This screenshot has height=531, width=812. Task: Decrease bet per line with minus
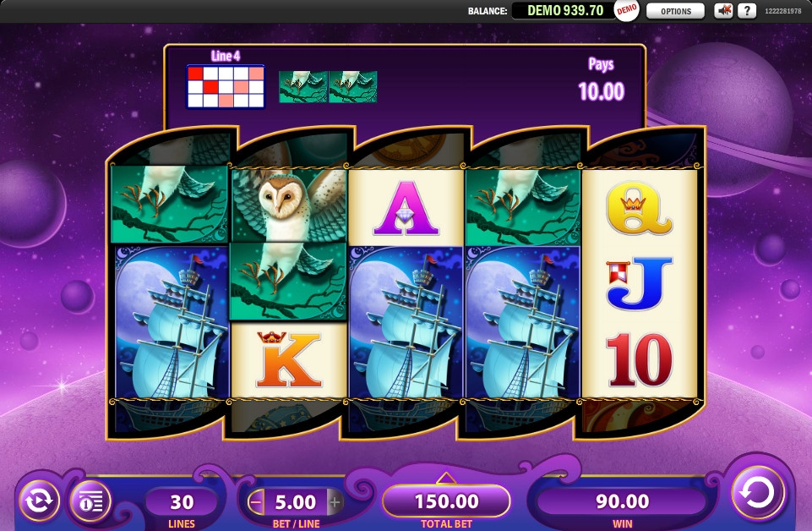[x=255, y=502]
